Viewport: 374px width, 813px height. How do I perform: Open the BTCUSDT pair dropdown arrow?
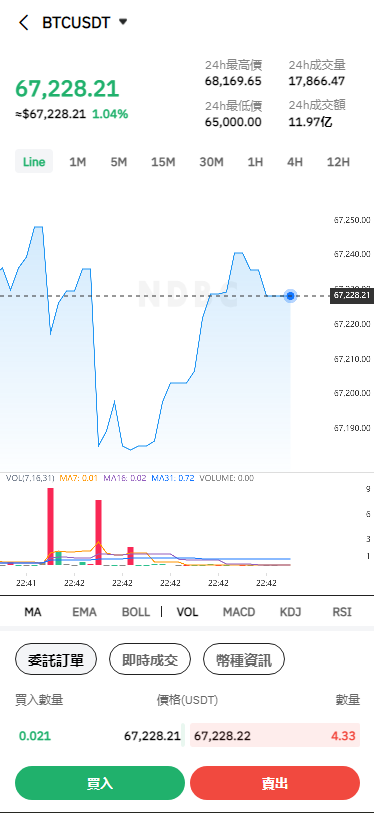click(123, 22)
